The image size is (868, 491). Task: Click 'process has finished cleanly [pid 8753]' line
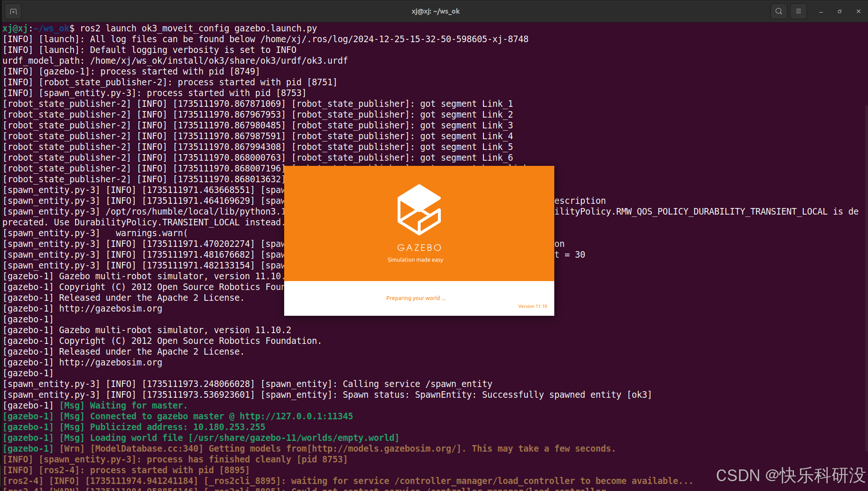coord(175,460)
